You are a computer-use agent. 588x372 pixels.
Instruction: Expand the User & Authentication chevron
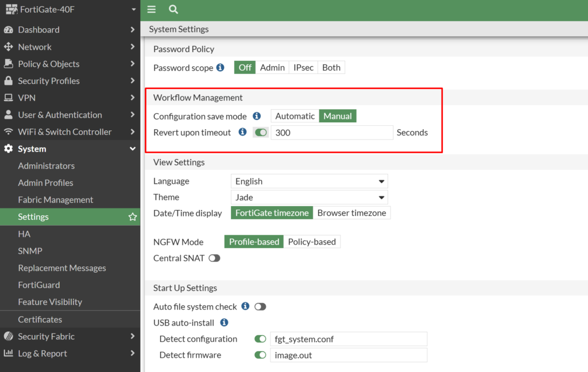pyautogui.click(x=133, y=114)
